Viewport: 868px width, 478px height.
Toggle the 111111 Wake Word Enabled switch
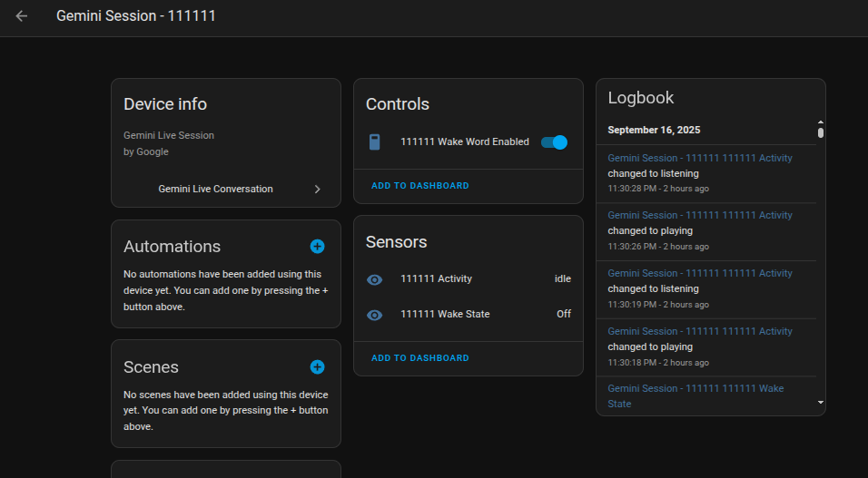tap(554, 142)
